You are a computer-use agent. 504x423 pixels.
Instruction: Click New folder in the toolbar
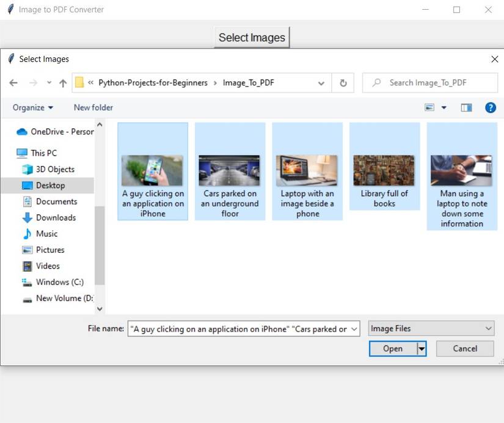tap(92, 107)
